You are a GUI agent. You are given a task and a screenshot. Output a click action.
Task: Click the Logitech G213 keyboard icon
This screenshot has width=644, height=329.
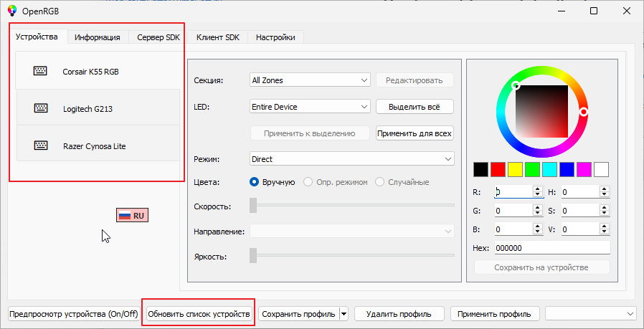(40, 108)
